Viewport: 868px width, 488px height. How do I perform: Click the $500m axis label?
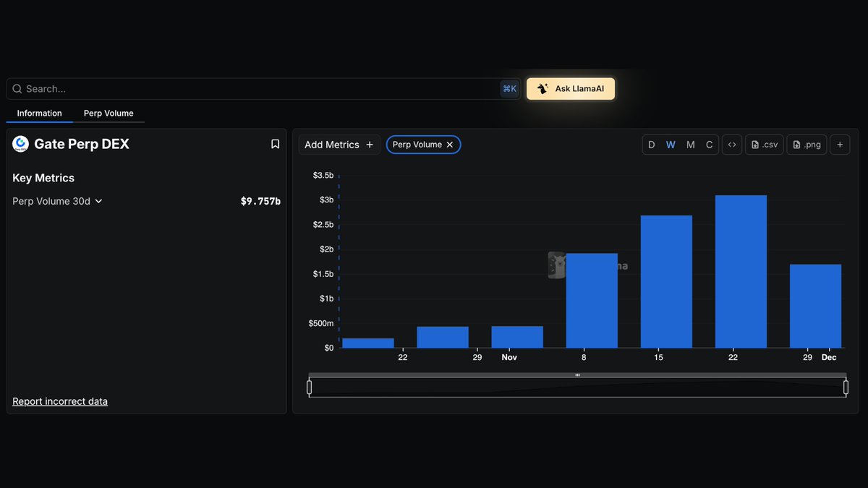click(321, 323)
